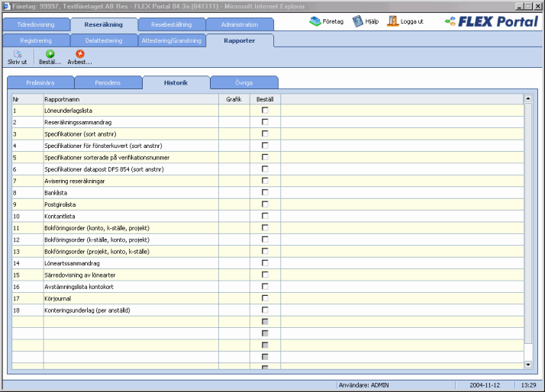Click the Logga ut door icon
This screenshot has height=392, width=545.
(x=392, y=21)
